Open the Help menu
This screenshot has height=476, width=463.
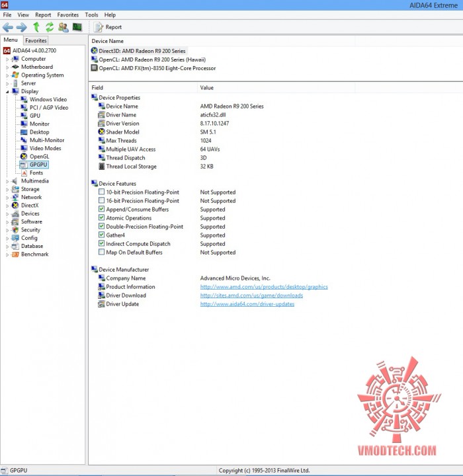pyautogui.click(x=110, y=15)
